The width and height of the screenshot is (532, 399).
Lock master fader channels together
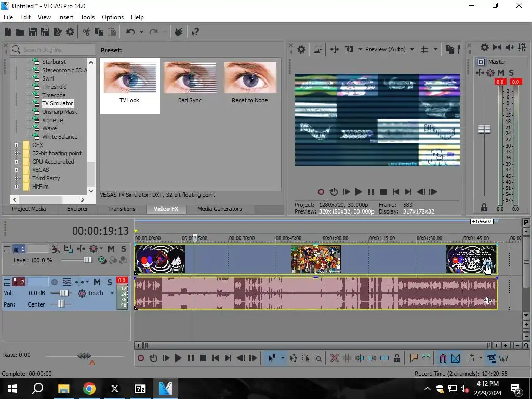[x=484, y=207]
